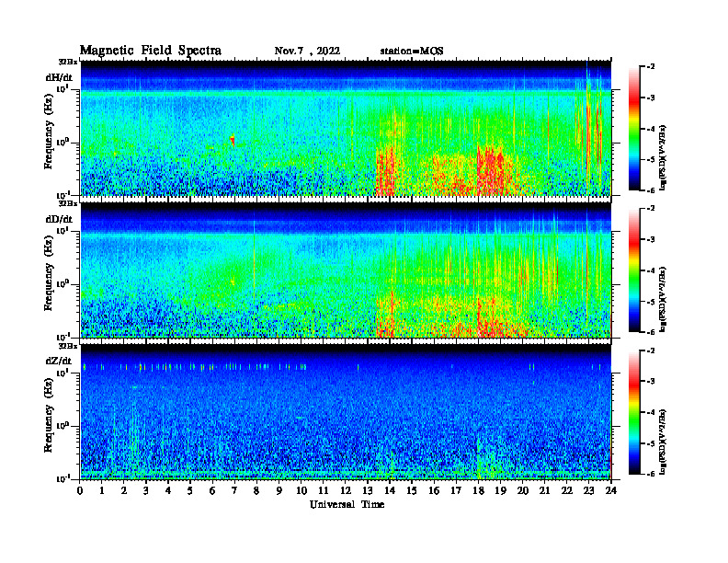
Task: Click the "Universal Time" axis title
Action: click(347, 504)
